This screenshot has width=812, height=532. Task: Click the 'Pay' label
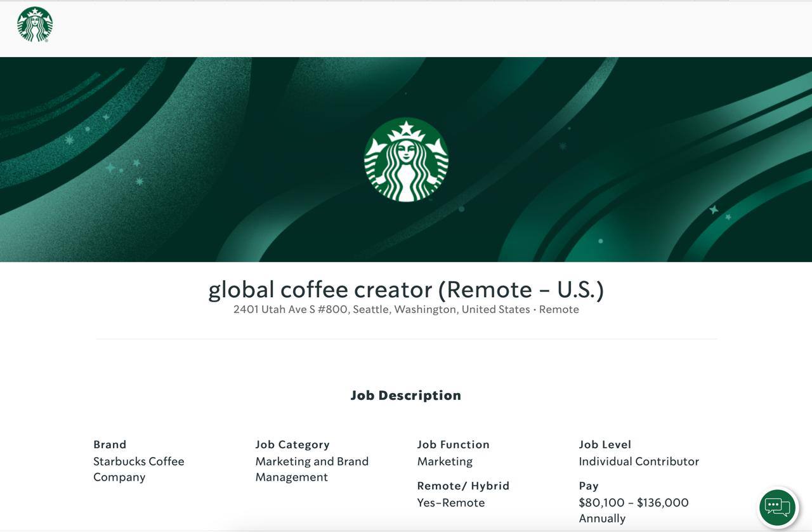589,486
